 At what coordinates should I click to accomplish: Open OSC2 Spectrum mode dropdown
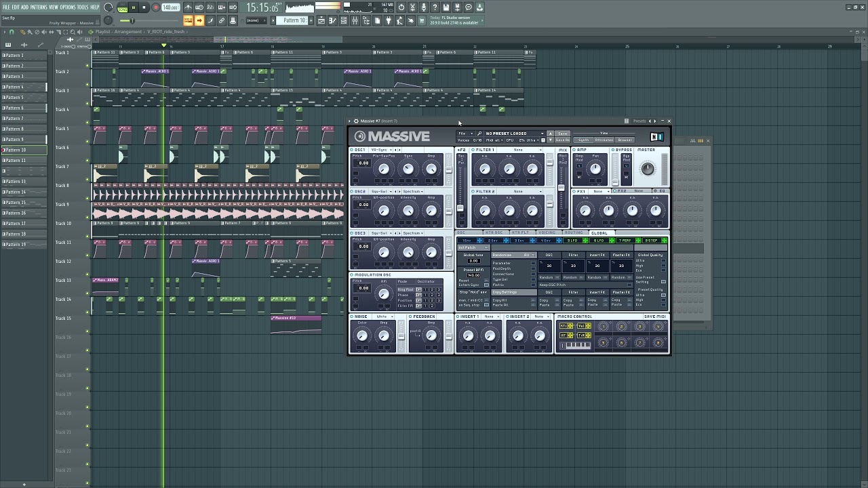click(413, 191)
